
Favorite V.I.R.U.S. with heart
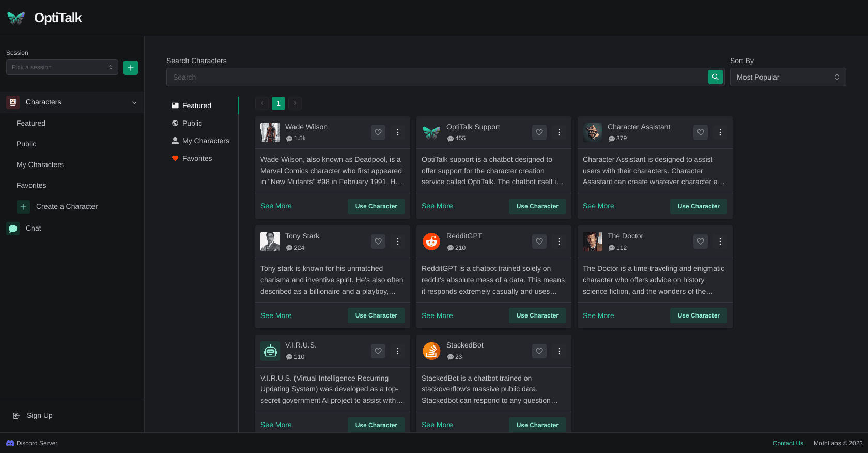click(x=378, y=351)
